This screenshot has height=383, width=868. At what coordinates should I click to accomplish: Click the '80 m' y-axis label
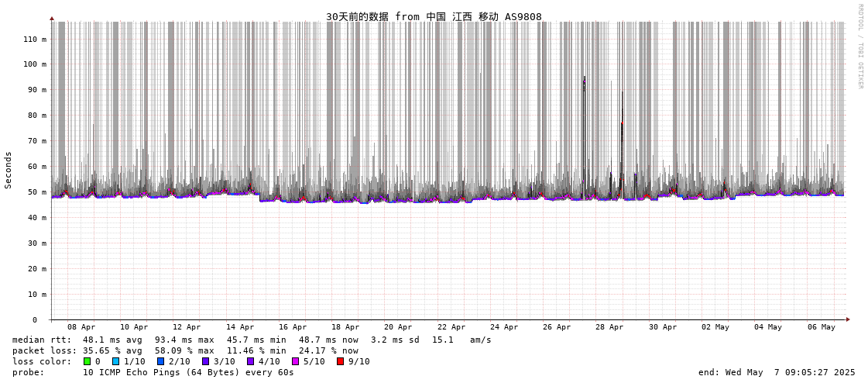tap(37, 116)
